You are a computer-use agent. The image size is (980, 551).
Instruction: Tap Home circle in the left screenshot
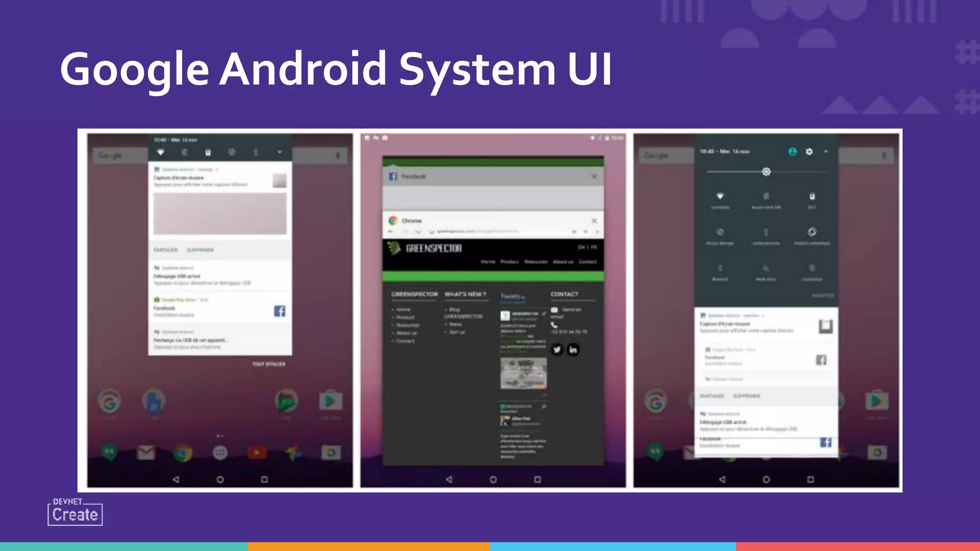pyautogui.click(x=220, y=479)
